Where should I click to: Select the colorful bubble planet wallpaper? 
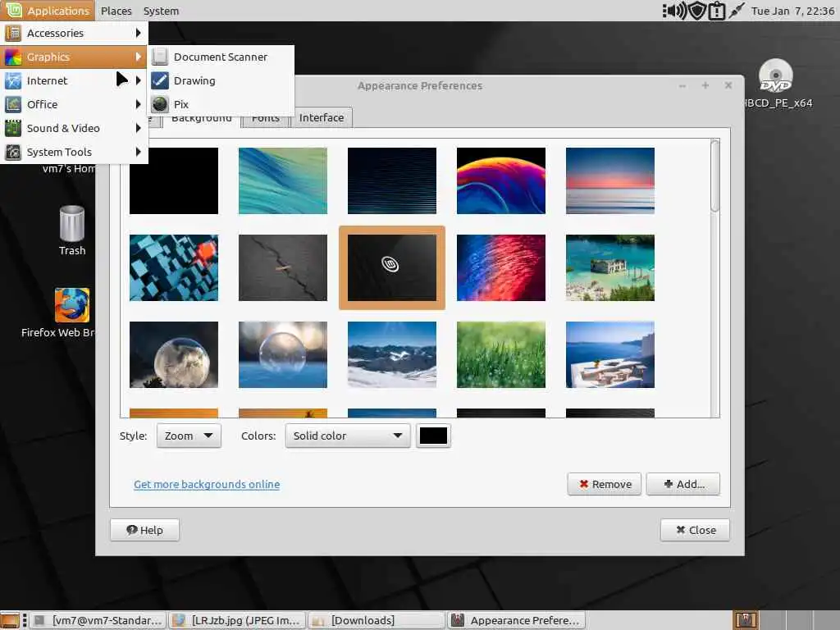501,180
